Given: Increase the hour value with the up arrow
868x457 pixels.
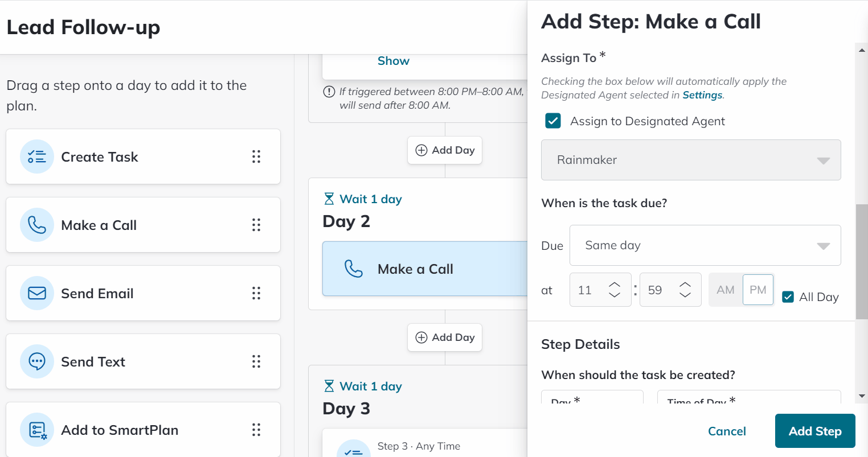Looking at the screenshot, I should 615,284.
